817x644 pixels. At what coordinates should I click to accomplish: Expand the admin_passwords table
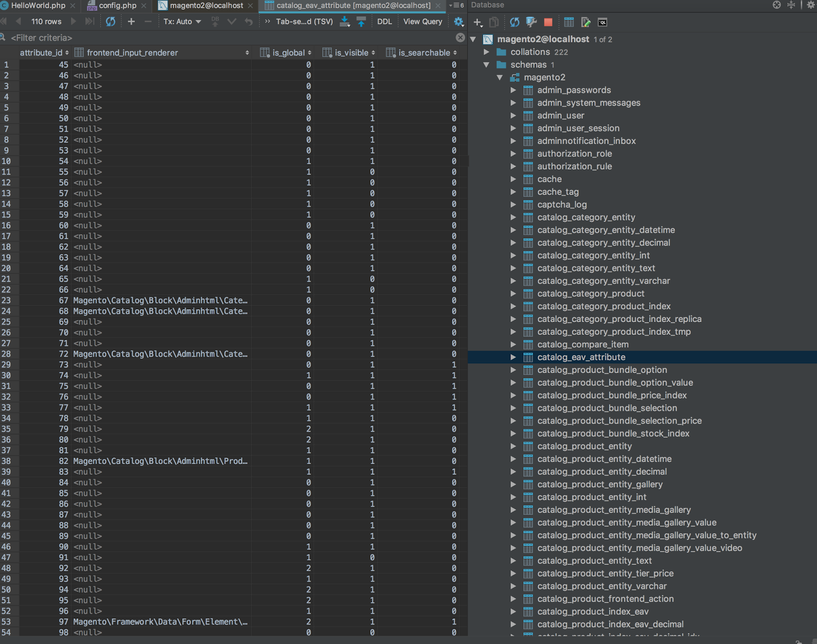(513, 90)
